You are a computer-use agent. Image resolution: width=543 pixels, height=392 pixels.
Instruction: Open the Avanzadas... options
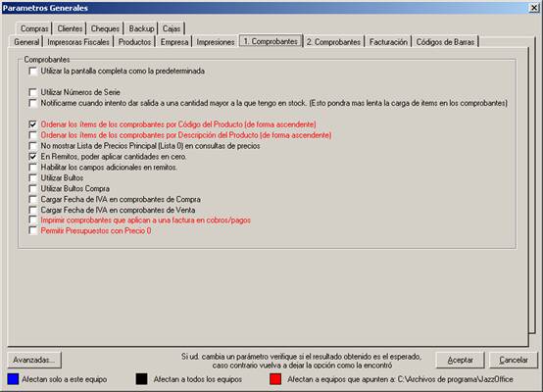(x=34, y=360)
